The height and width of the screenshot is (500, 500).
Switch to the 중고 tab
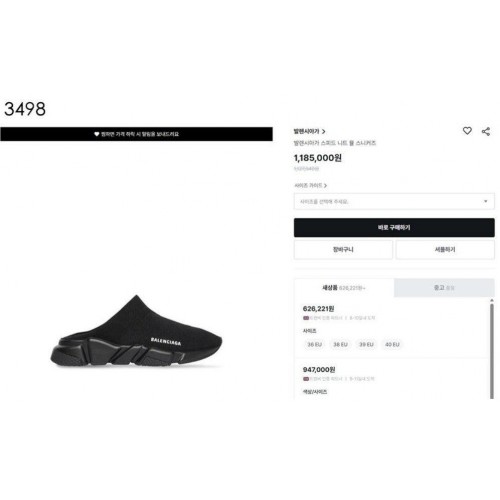pyautogui.click(x=444, y=288)
